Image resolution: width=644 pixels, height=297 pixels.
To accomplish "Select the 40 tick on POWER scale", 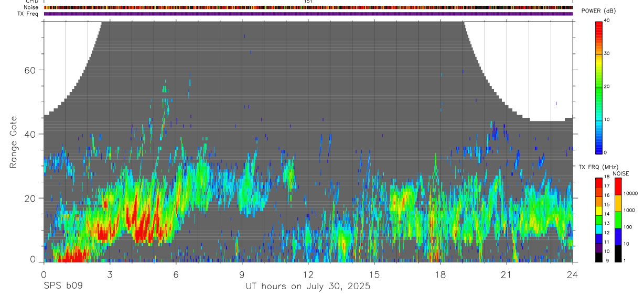I will click(x=607, y=20).
